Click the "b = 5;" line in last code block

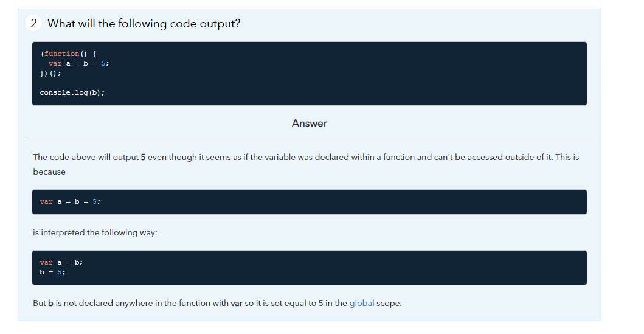[52, 272]
